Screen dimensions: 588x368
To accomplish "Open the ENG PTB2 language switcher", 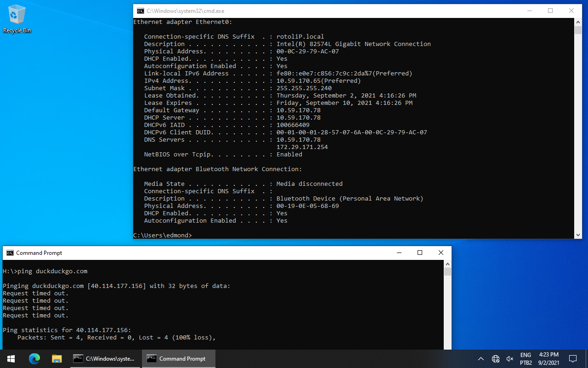I will pos(526,358).
